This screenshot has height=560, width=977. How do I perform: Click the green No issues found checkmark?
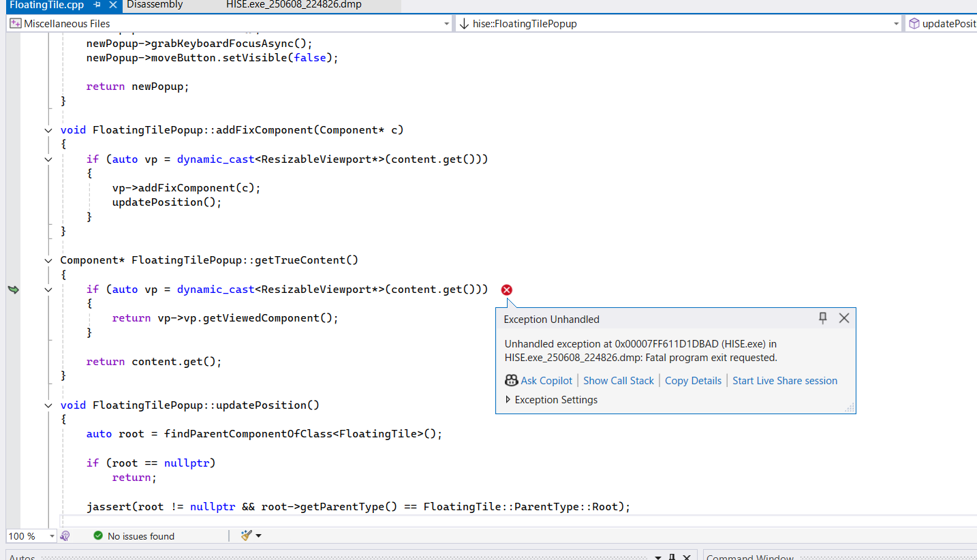98,536
